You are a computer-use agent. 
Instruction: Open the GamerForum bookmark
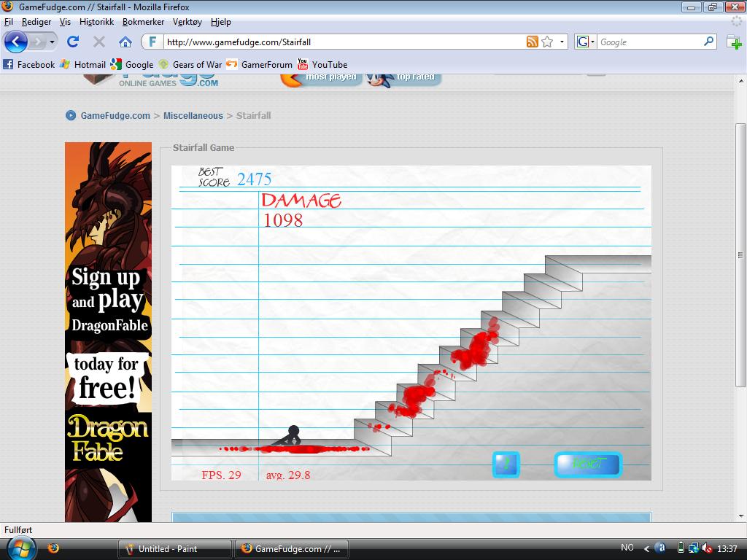coord(260,64)
